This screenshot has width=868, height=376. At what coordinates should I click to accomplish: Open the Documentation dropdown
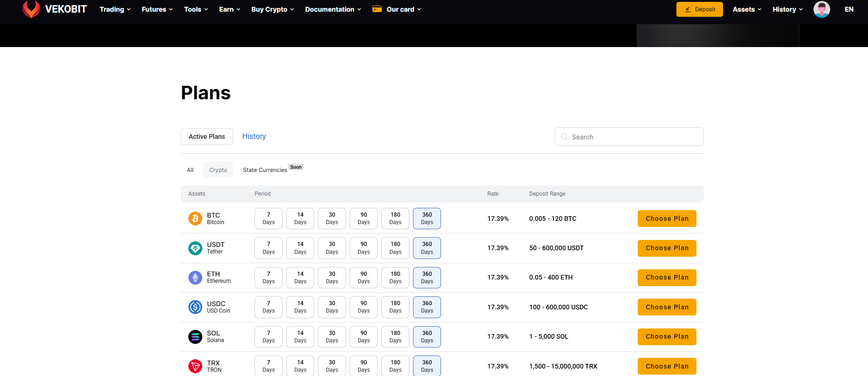333,9
